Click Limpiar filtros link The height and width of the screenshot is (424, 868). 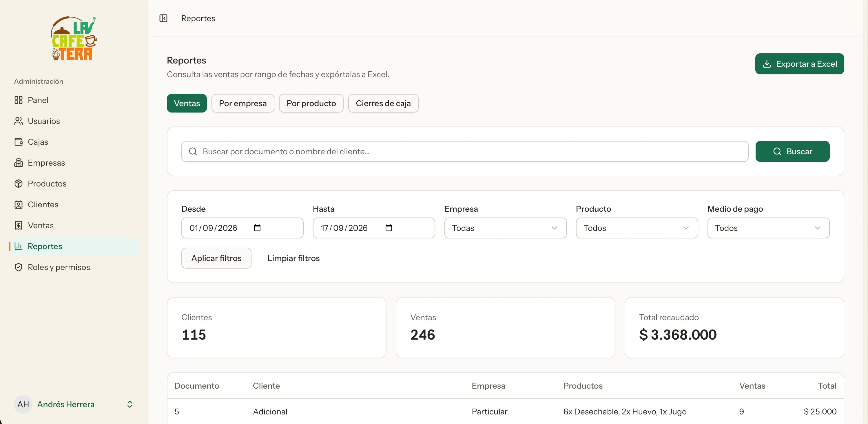(293, 258)
